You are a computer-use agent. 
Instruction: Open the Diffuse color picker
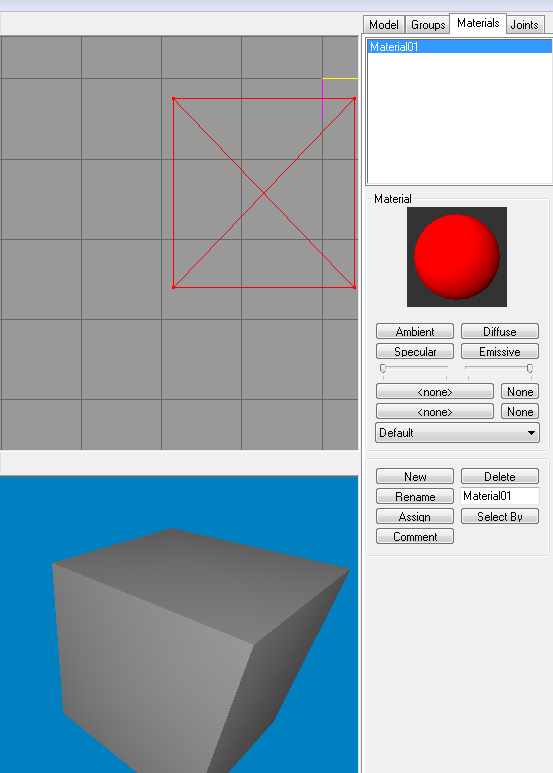pyautogui.click(x=500, y=331)
